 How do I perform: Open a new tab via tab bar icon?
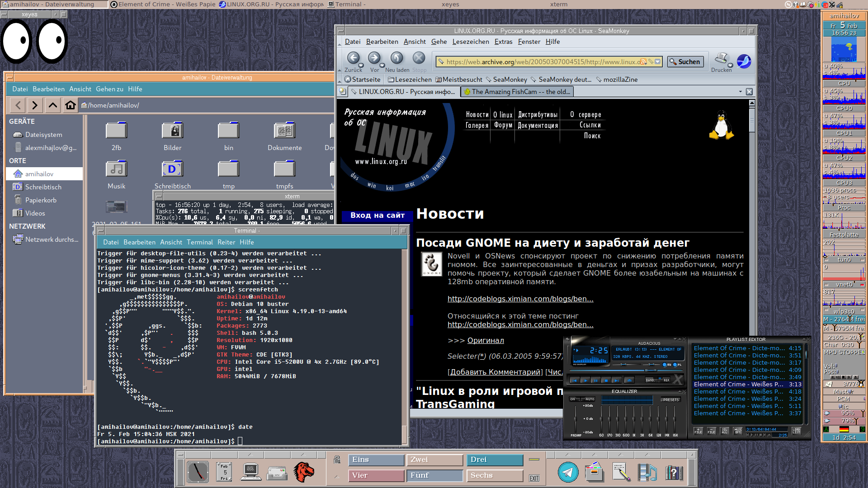click(343, 92)
